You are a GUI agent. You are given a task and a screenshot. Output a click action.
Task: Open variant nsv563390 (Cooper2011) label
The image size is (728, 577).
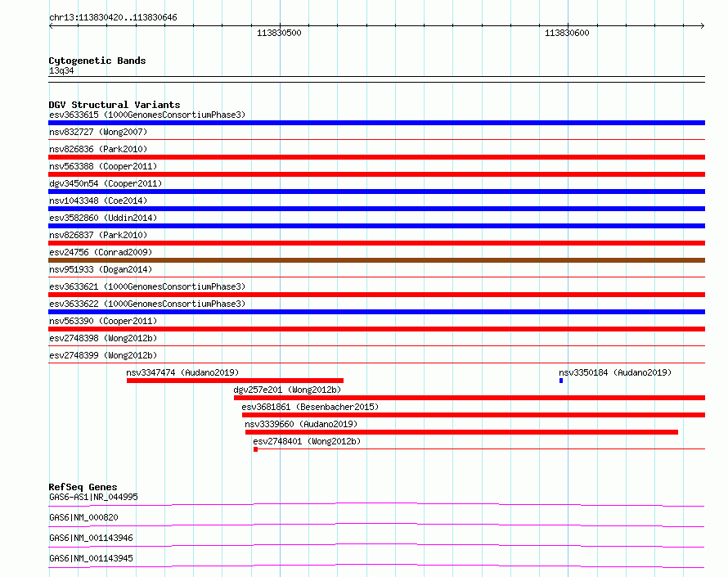[103, 321]
